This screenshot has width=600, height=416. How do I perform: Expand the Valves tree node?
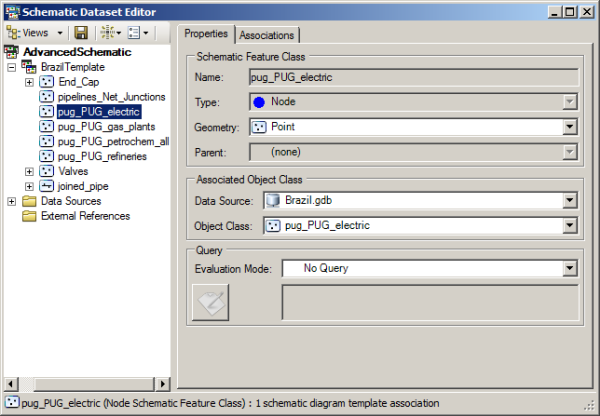(x=29, y=171)
